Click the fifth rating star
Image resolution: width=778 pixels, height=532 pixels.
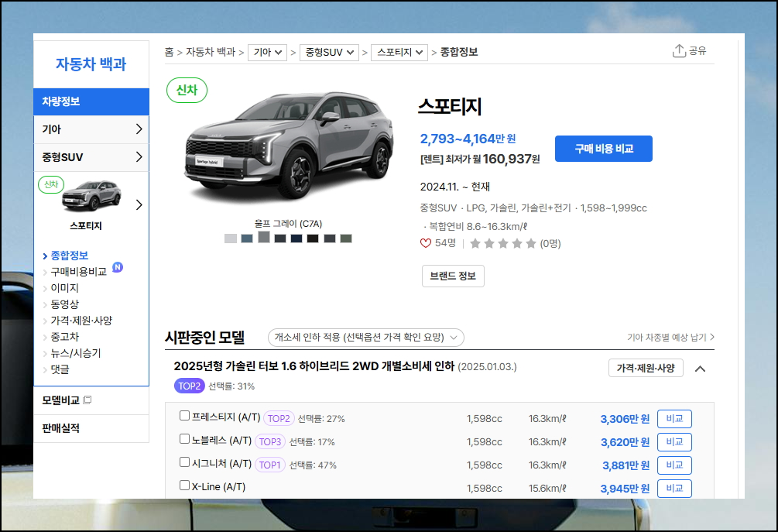pos(531,243)
